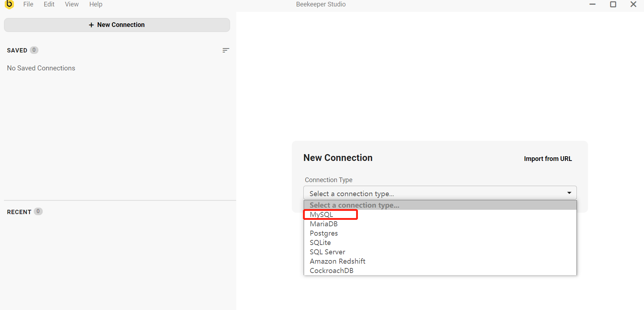Click the SAVED section header

coord(17,50)
